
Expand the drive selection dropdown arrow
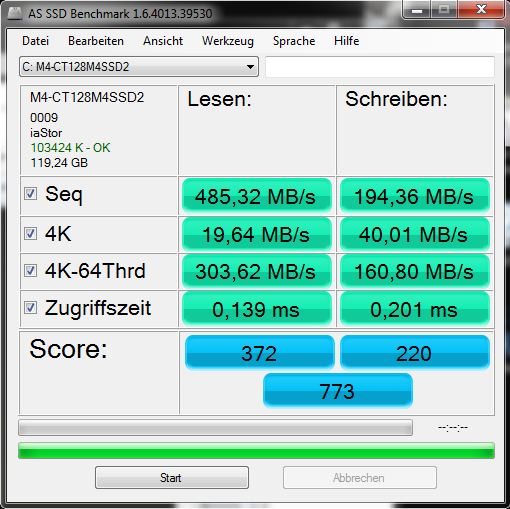point(250,67)
